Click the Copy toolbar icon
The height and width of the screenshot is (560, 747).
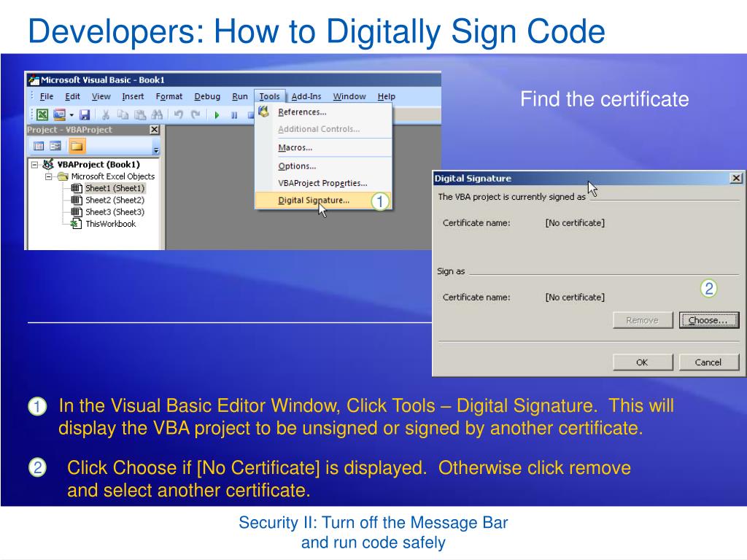[x=123, y=114]
